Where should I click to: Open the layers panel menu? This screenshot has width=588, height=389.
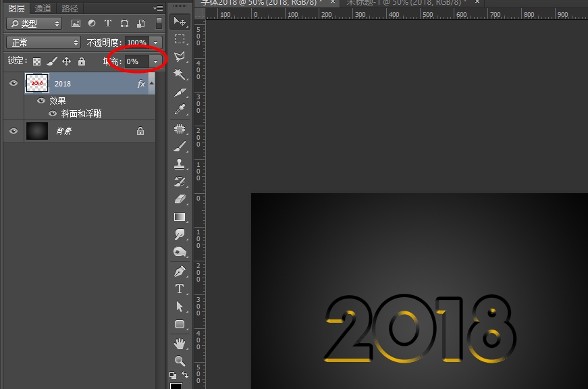point(158,8)
